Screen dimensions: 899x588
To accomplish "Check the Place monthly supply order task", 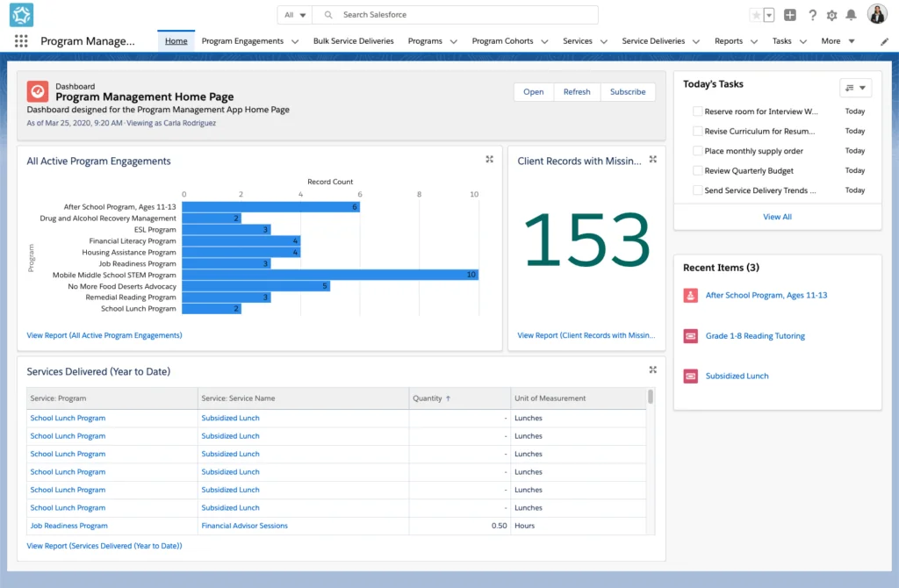I will (698, 151).
